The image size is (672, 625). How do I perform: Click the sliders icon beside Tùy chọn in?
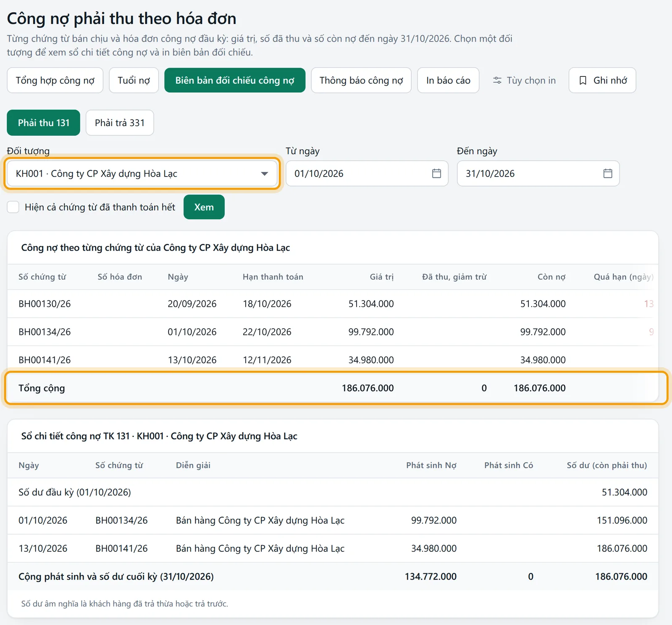[497, 80]
